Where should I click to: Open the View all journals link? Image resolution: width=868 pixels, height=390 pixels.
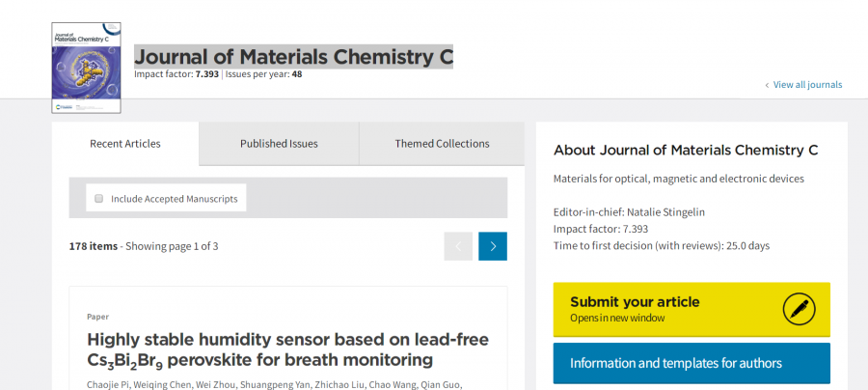(807, 85)
